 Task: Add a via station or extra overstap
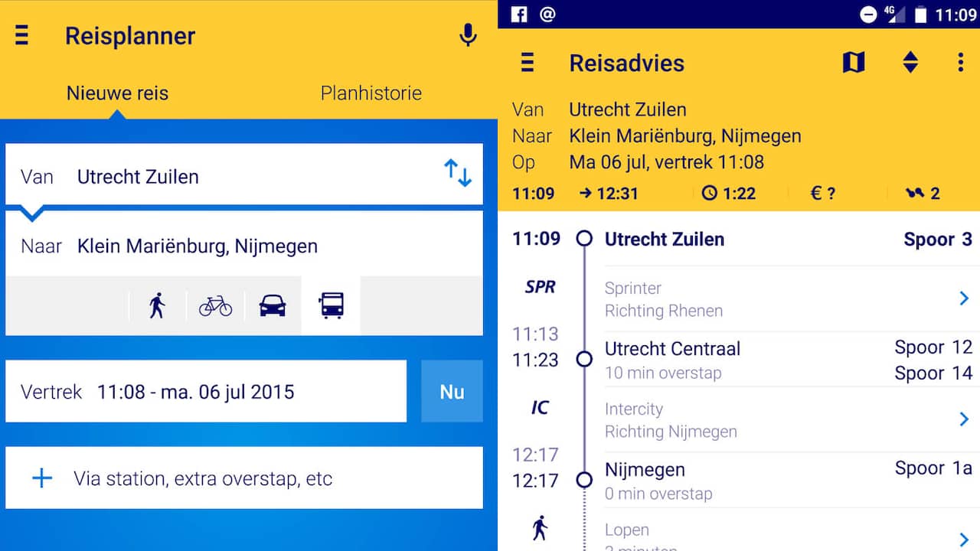243,478
